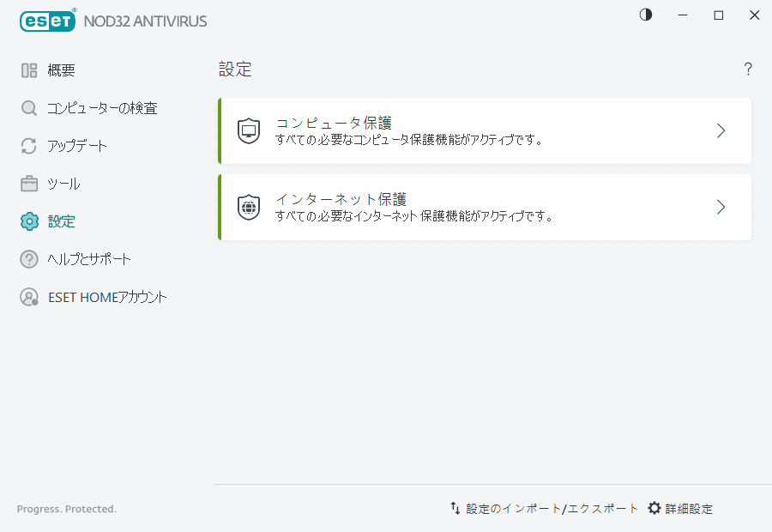Viewport: 772px width, 532px height.
Task: Click the ESET logo in title bar
Action: tap(47, 20)
